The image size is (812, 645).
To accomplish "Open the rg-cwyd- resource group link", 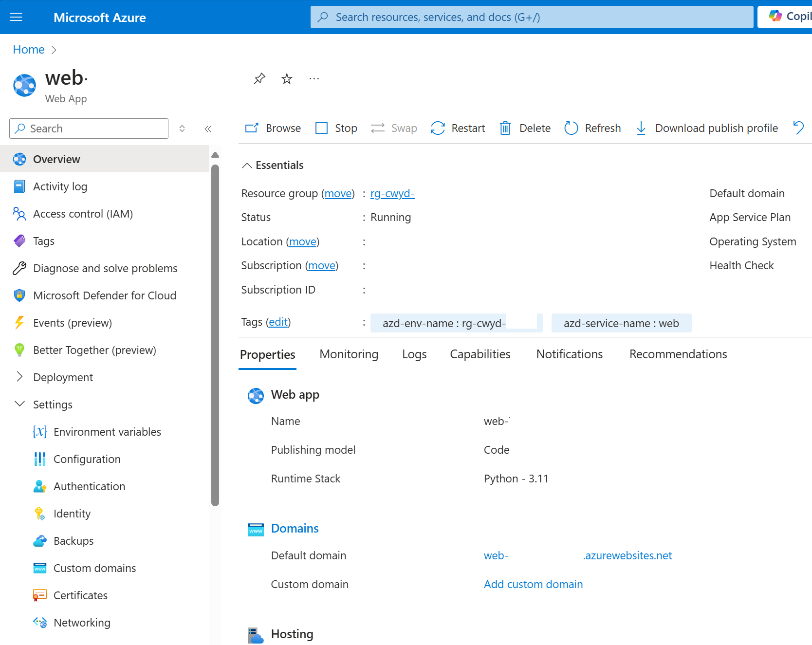I will tap(392, 194).
